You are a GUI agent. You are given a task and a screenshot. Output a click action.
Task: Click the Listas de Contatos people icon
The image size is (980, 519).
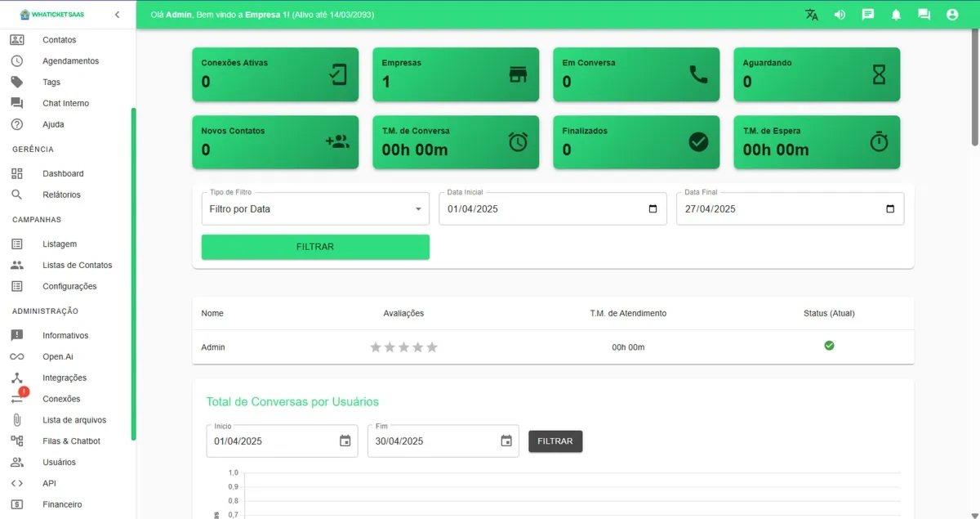point(17,265)
